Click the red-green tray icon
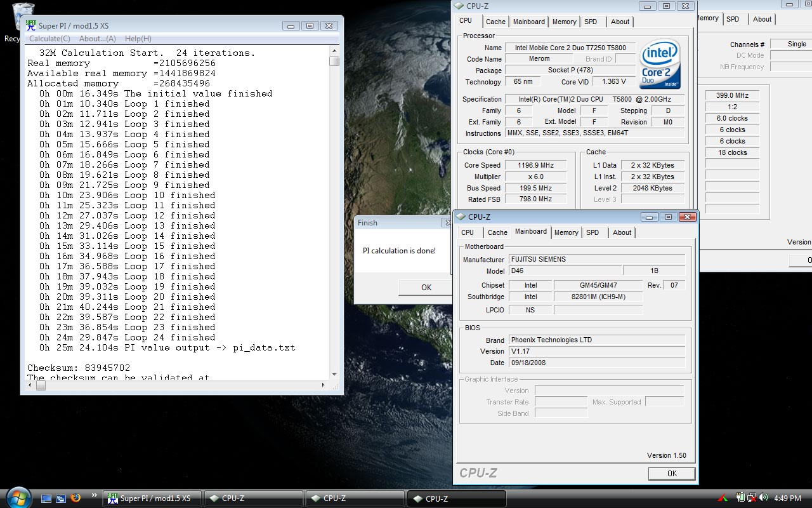This screenshot has width=812, height=508. coord(723,498)
